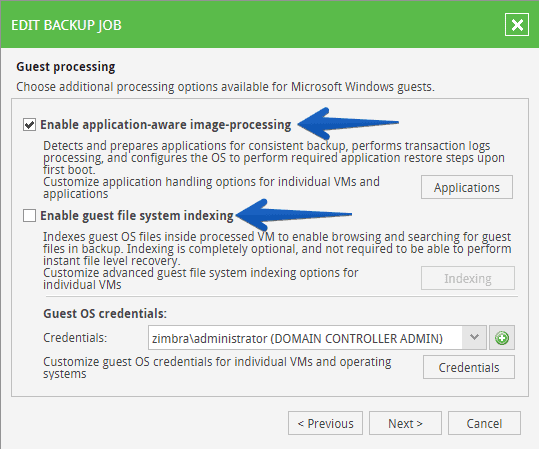Click the greyed-out Indexing button
Viewport: 539px width, 449px height.
468,278
